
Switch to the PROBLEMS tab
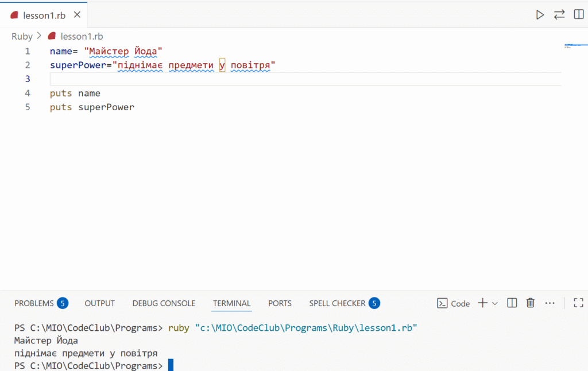[x=34, y=303]
